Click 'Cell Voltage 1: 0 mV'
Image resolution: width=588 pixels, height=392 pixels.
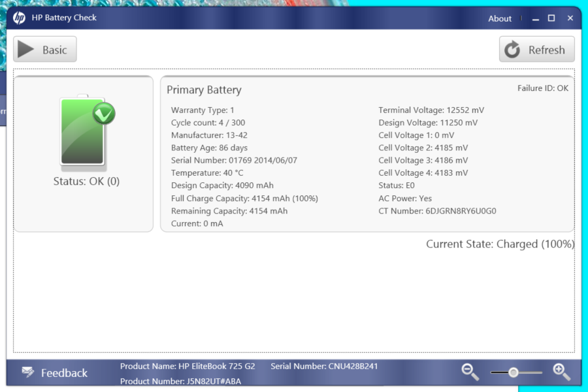point(416,135)
